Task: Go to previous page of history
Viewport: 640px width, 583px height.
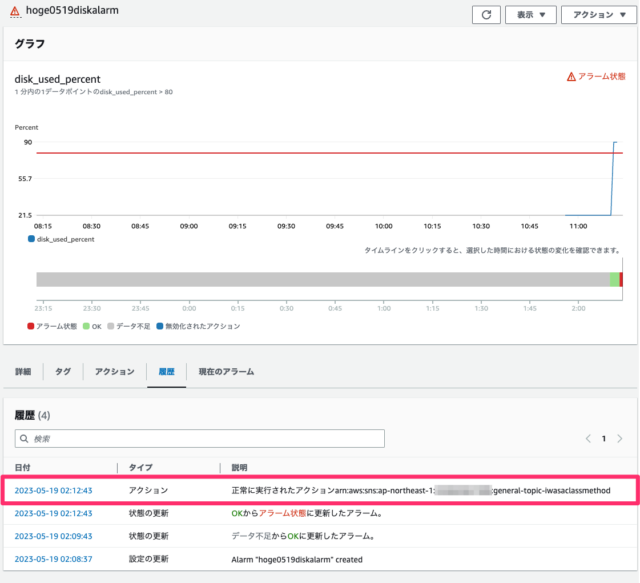Action: [587, 438]
